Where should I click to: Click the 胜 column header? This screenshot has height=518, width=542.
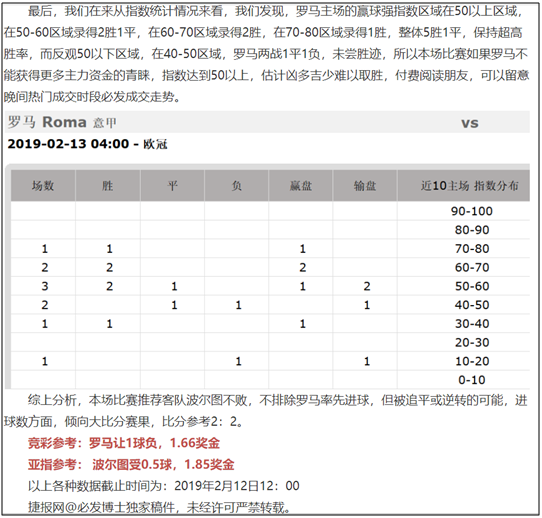pos(108,186)
